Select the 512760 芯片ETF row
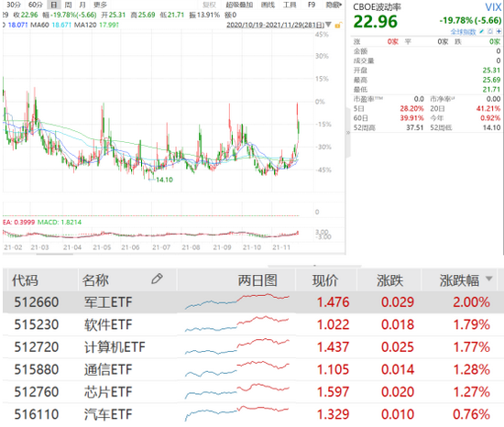The height and width of the screenshot is (427, 504). (x=253, y=391)
